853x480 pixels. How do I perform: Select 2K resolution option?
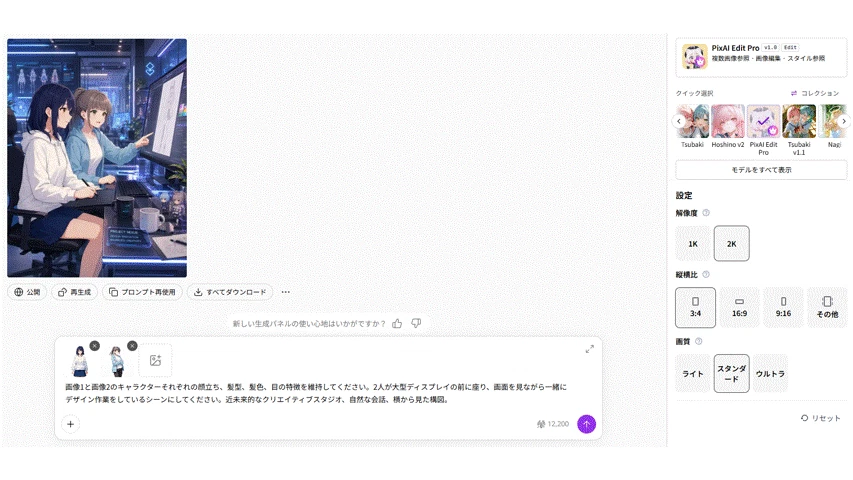pyautogui.click(x=732, y=243)
